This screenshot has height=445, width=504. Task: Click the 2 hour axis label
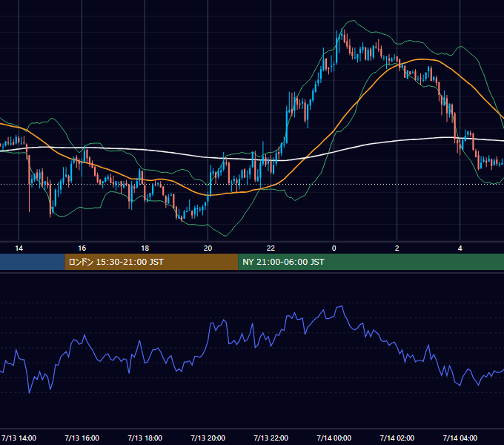tap(397, 248)
